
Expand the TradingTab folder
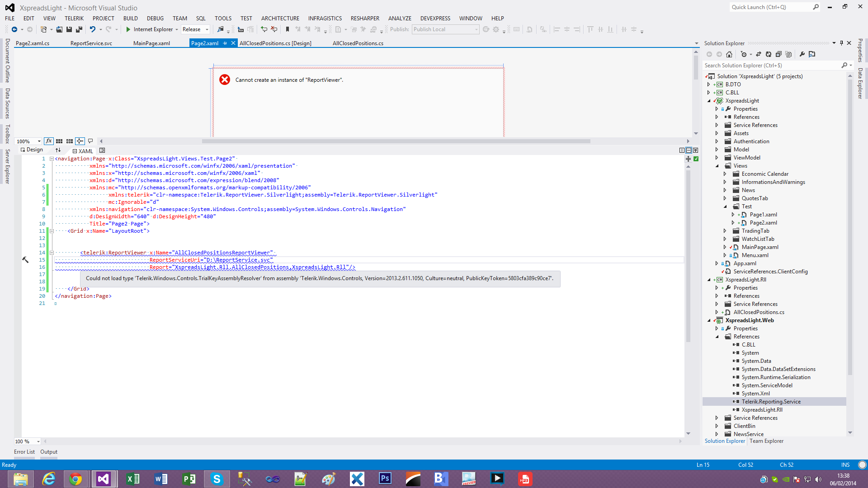(x=725, y=231)
